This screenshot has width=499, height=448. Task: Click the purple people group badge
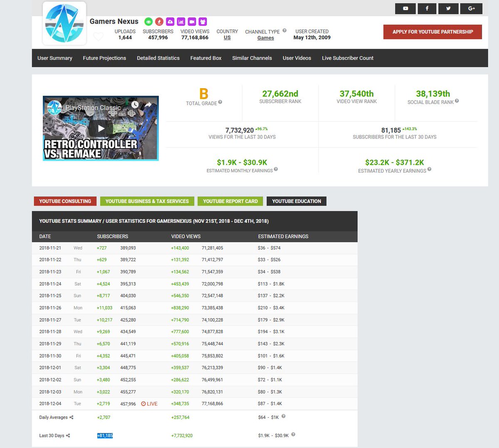point(203,22)
